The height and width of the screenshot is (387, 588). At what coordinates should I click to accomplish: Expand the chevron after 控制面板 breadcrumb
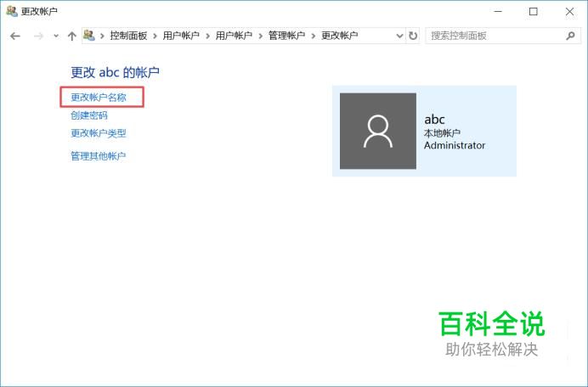155,36
